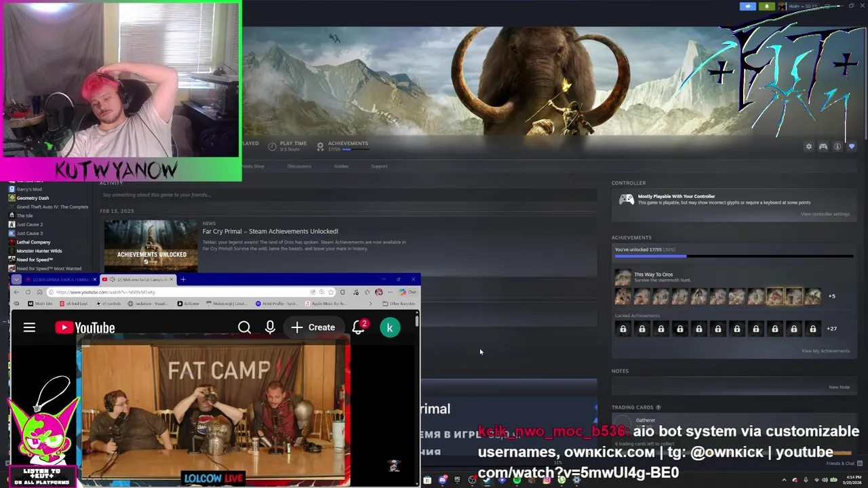Click the YouTube logo home link
Viewport: 868px width, 488px height.
pos(85,328)
